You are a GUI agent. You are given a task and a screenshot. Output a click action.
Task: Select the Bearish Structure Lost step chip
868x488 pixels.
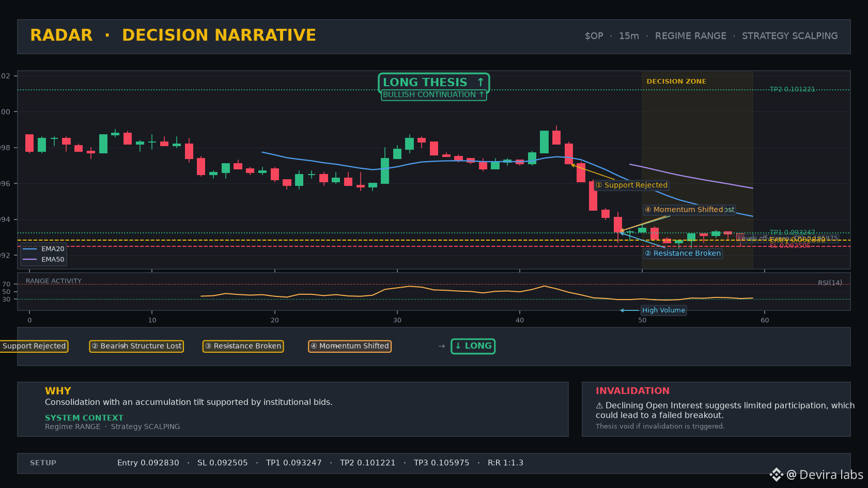tap(137, 346)
